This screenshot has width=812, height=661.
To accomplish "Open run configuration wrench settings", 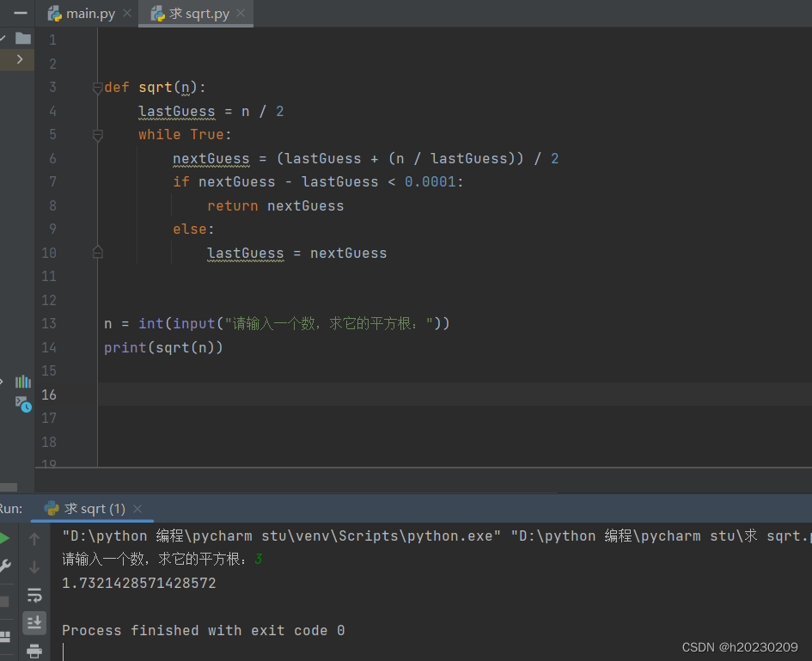I will coord(5,566).
